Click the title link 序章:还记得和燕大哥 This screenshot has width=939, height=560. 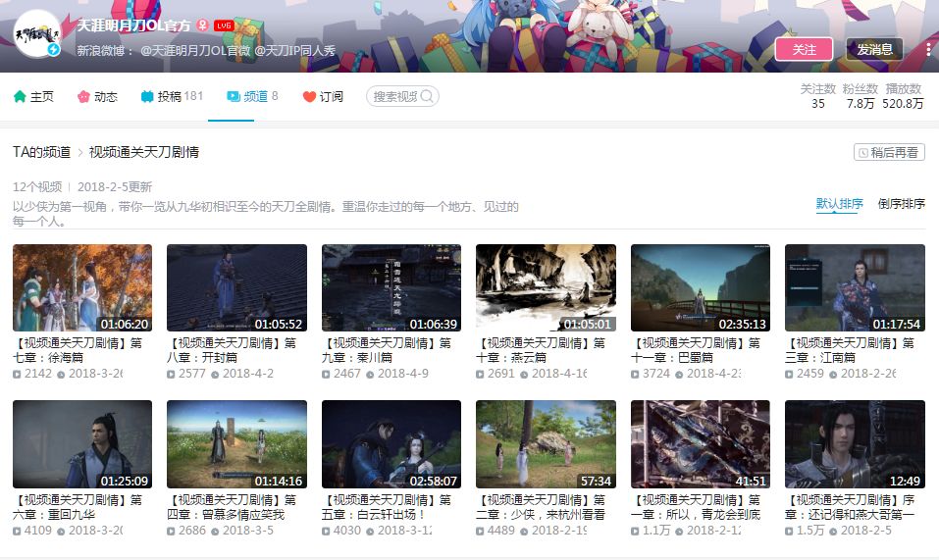[x=851, y=507]
